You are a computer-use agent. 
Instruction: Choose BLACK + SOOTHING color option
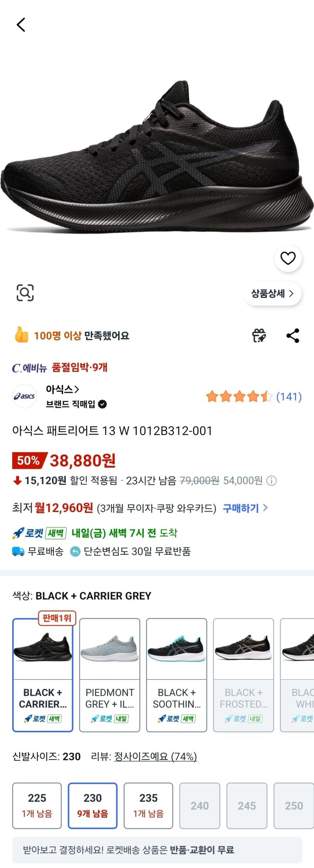click(177, 675)
